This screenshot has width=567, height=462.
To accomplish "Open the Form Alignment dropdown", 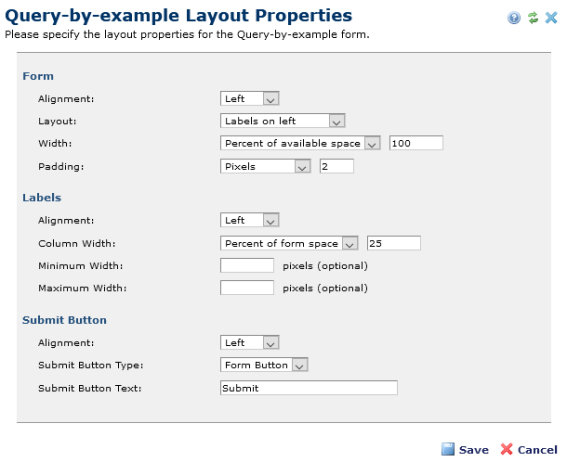I will point(250,98).
